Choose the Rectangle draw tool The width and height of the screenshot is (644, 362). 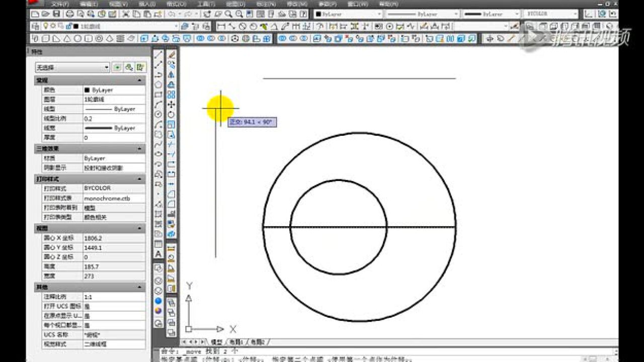coord(158,95)
